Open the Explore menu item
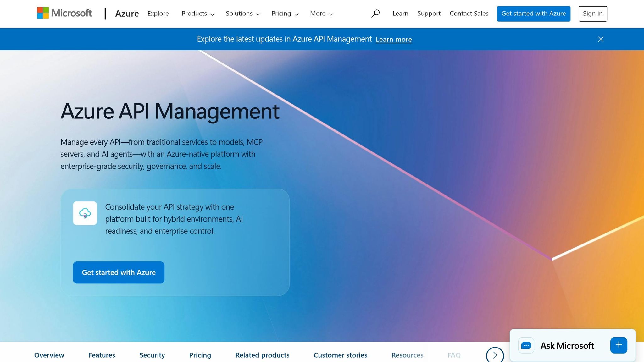Viewport: 644px width, 362px height. pos(158,14)
